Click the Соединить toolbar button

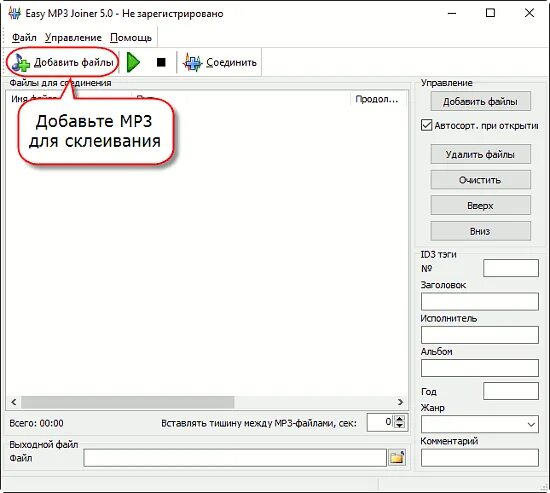220,62
